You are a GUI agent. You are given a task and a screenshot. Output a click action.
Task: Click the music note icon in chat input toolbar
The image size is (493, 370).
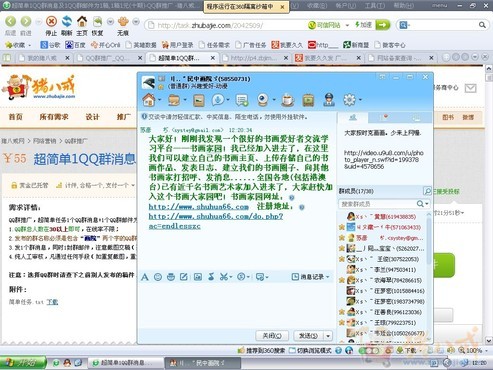click(211, 277)
